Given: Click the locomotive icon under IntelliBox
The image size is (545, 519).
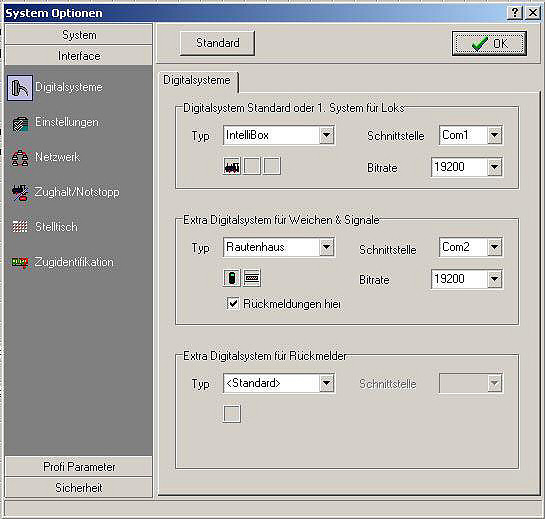Looking at the screenshot, I should (x=231, y=167).
